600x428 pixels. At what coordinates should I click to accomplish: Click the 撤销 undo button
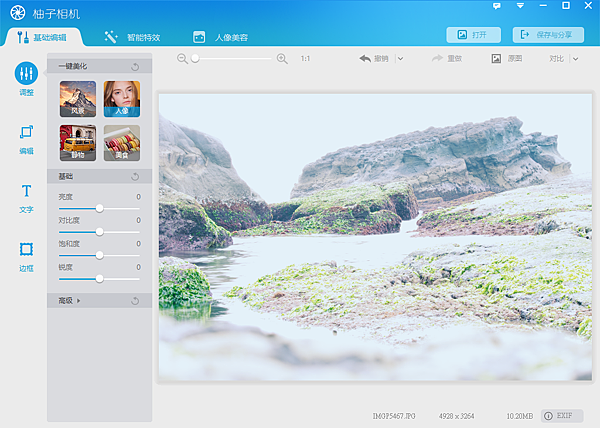tap(374, 59)
